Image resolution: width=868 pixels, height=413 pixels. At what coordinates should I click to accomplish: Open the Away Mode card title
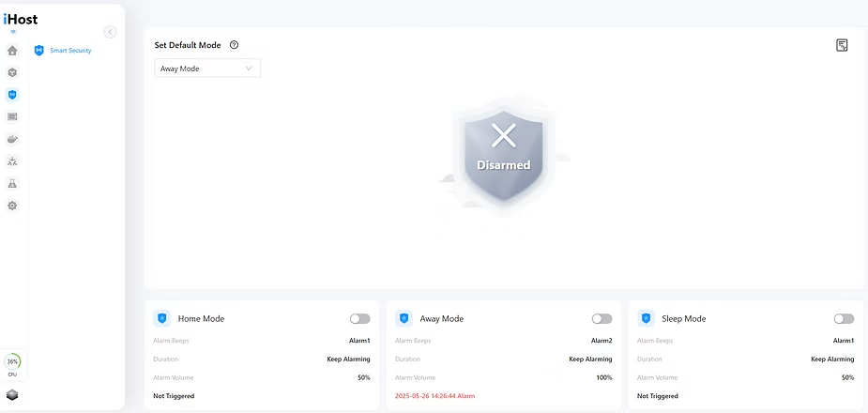pos(441,319)
